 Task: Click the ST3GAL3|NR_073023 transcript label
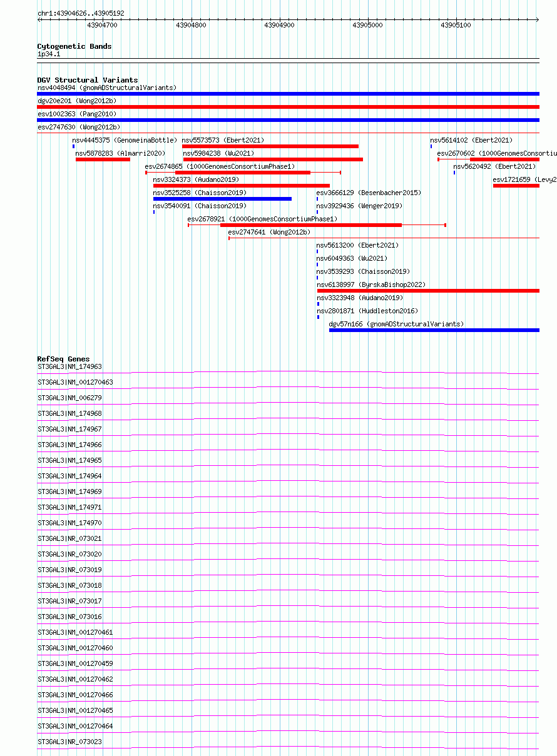(69, 742)
